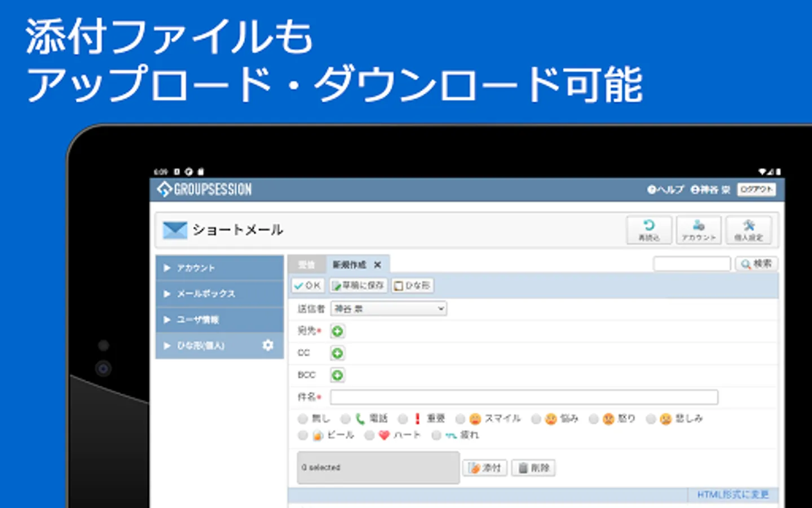
Task: Switch to the first mail tab
Action: click(307, 264)
